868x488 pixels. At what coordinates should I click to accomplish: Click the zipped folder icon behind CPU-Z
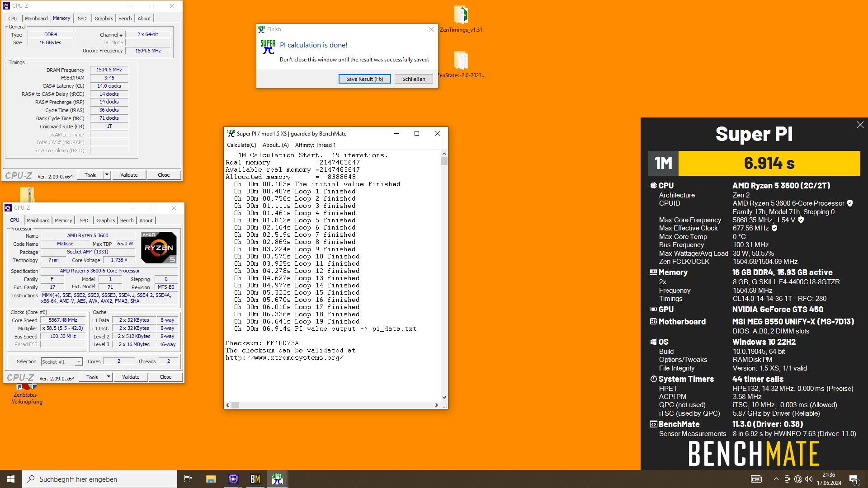28,194
